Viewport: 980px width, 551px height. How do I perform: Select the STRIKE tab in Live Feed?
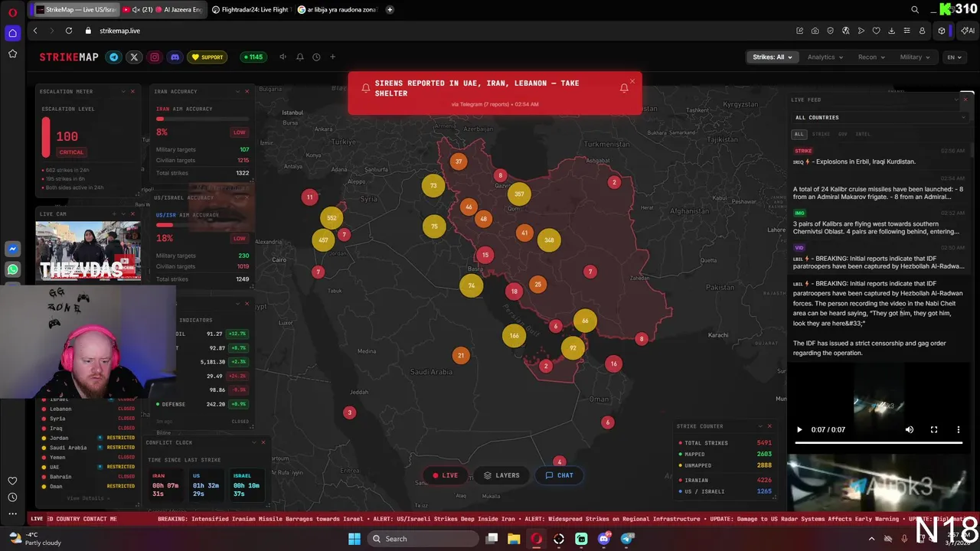(x=821, y=134)
